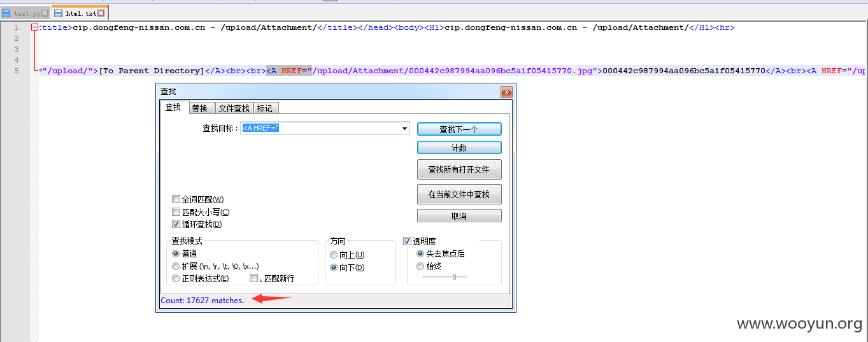868x342 pixels.
Task: Select 向下 search direction
Action: 334,267
